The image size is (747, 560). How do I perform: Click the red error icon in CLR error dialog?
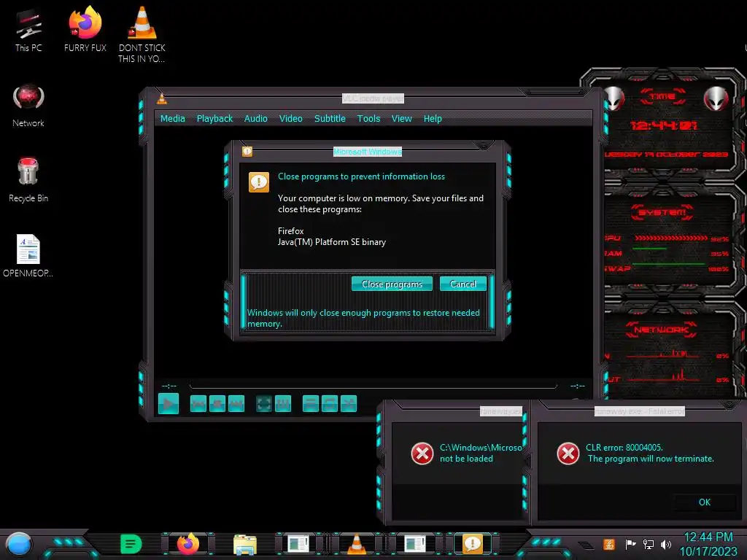(568, 453)
